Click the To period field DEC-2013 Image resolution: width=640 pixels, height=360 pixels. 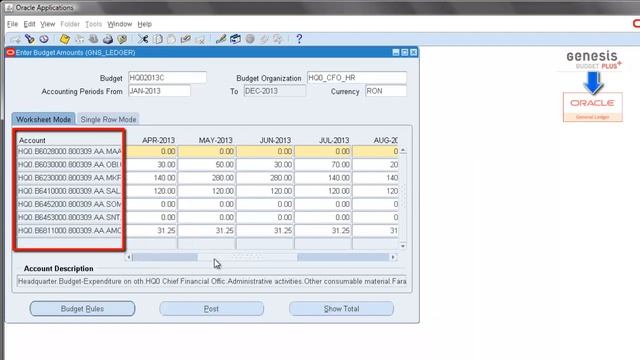[274, 91]
